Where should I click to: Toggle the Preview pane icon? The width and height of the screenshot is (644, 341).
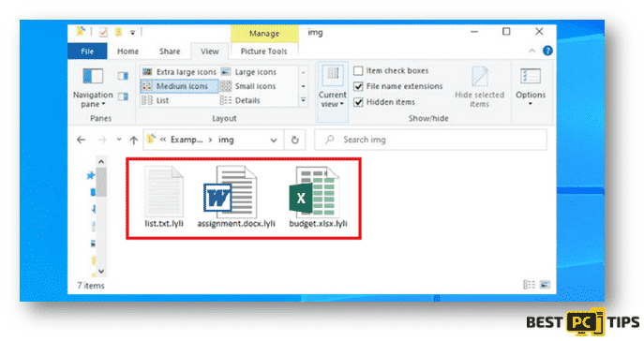[123, 76]
